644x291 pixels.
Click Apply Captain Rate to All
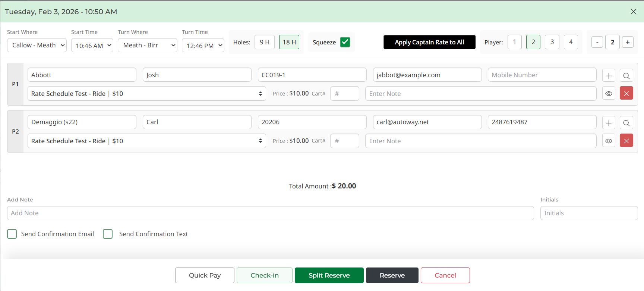coord(429,42)
